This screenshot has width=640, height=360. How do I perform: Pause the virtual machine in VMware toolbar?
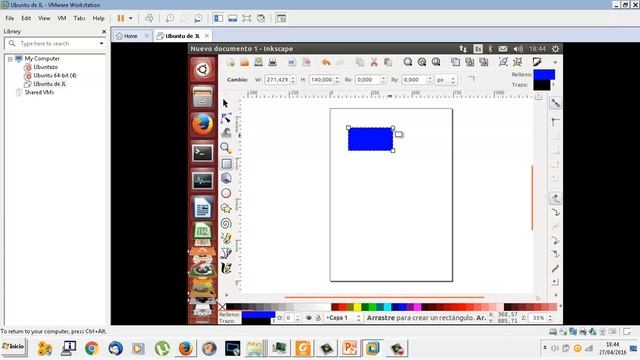pyautogui.click(x=121, y=18)
